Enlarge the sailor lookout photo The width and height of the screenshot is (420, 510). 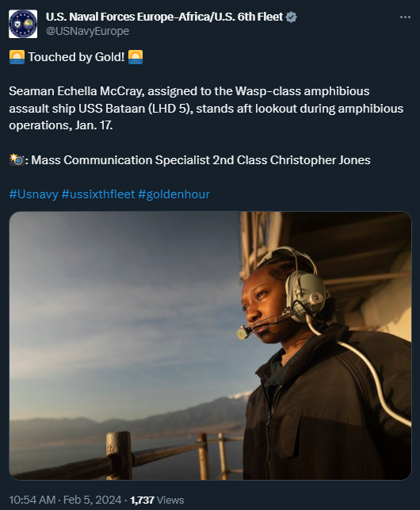point(210,346)
